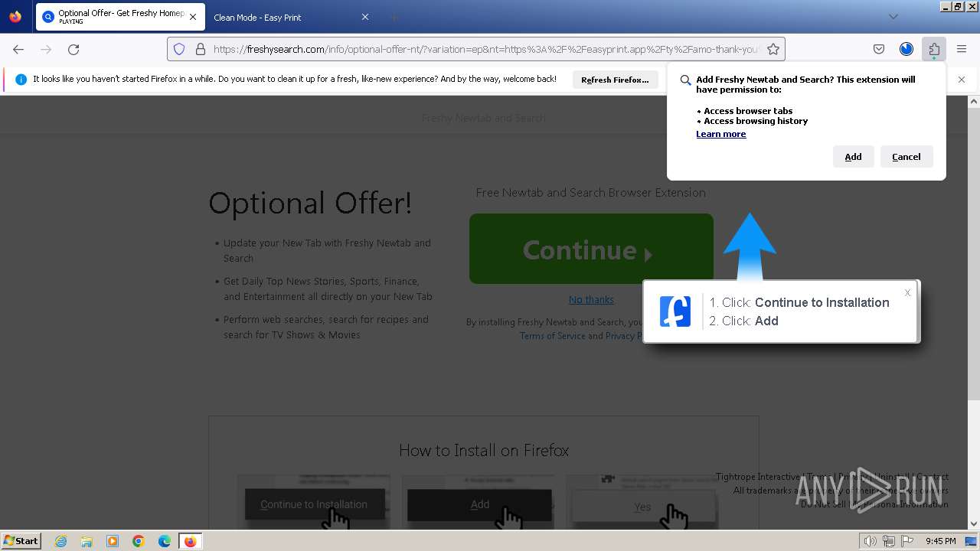Screen dimensions: 980x551
Task: Launch Internet Explorer from the taskbar
Action: 61,541
